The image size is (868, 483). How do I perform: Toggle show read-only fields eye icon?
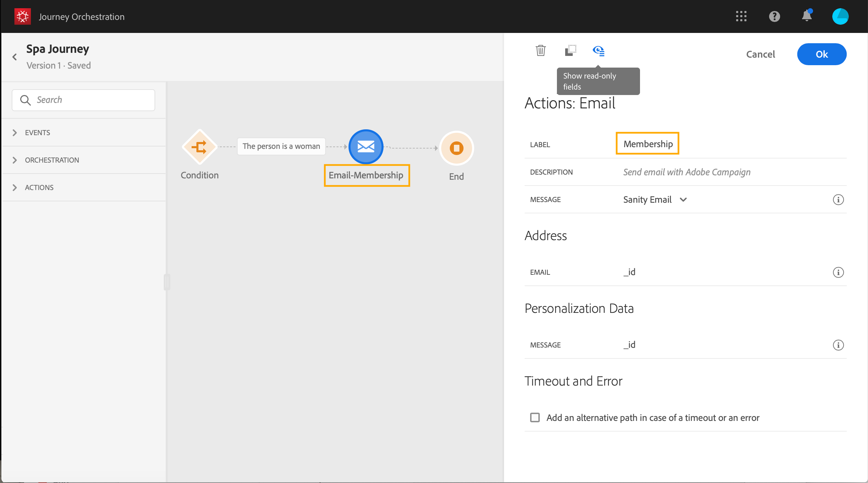(x=598, y=51)
